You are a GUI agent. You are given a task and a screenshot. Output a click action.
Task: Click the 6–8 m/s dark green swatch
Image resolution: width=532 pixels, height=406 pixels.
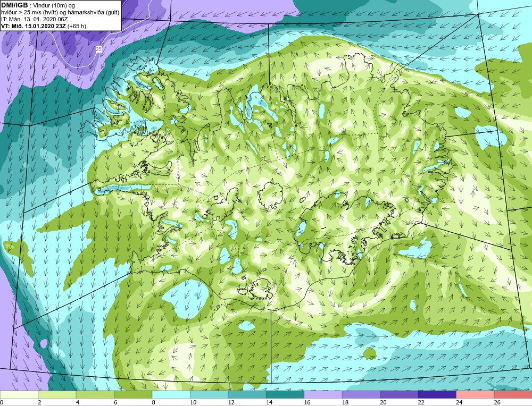click(x=133, y=394)
